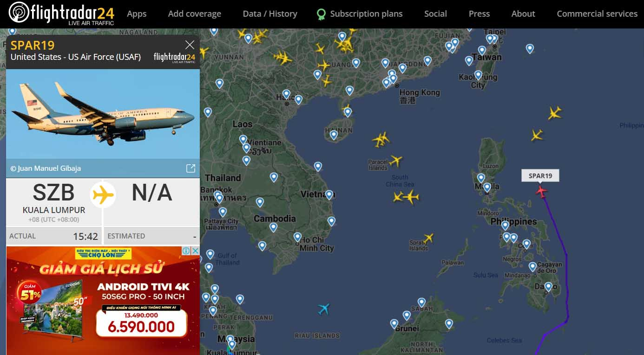This screenshot has width=644, height=355.
Task: Click airport marker at Manila
Action: tap(486, 187)
